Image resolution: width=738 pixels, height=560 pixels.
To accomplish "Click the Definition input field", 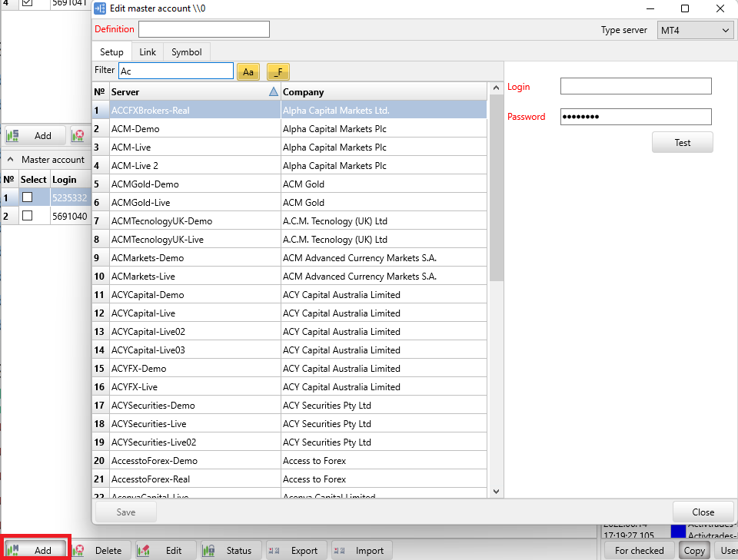I will (x=204, y=29).
